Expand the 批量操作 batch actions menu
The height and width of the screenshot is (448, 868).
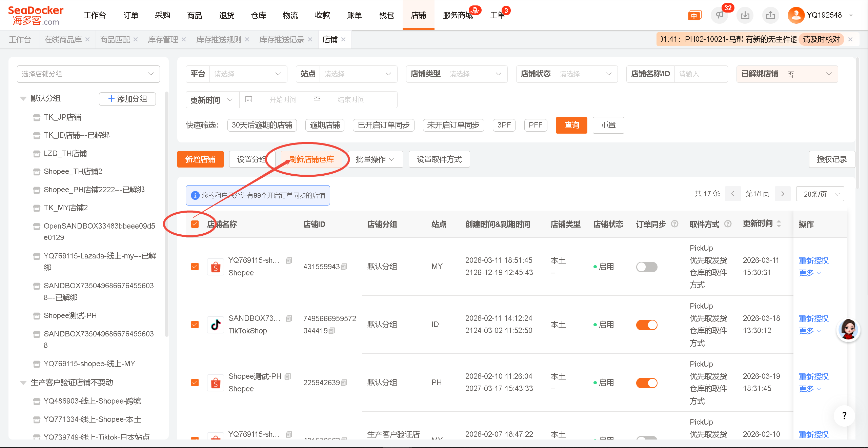coord(375,159)
